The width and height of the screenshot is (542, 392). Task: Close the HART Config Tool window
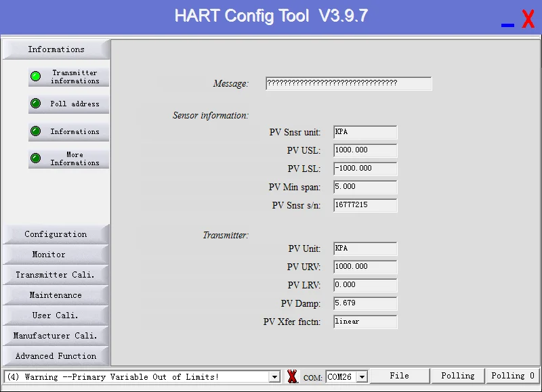point(528,19)
